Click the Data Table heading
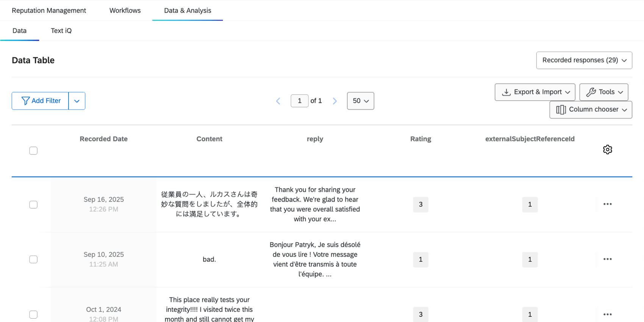Viewport: 644px width, 322px height. point(33,60)
